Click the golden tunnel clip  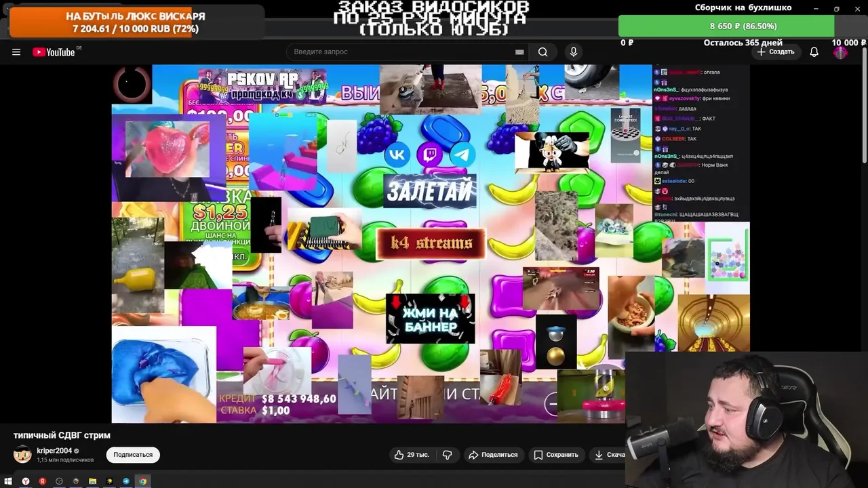point(713,323)
